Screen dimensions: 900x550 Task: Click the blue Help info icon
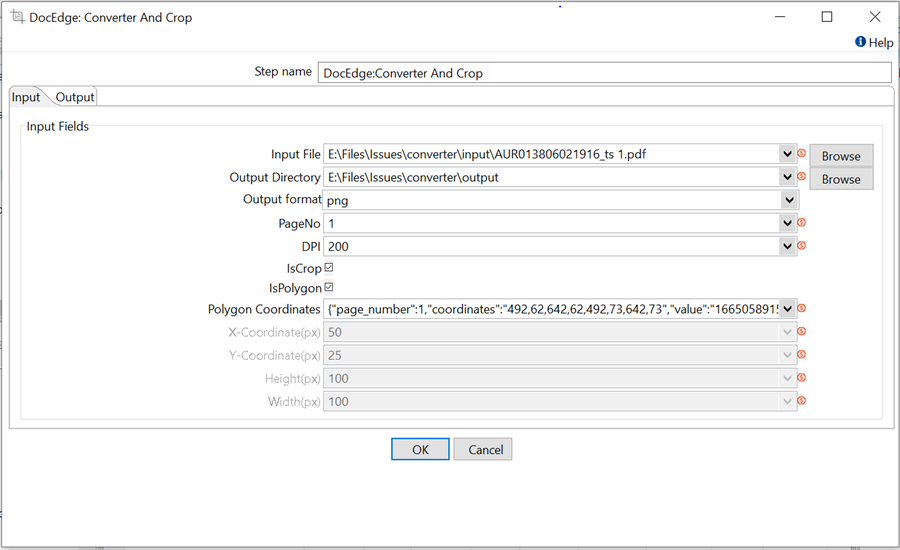pos(860,43)
